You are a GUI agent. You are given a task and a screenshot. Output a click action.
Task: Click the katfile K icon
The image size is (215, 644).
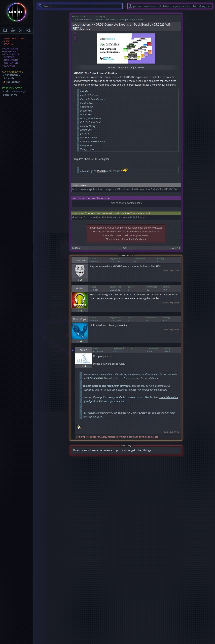click(x=4, y=79)
